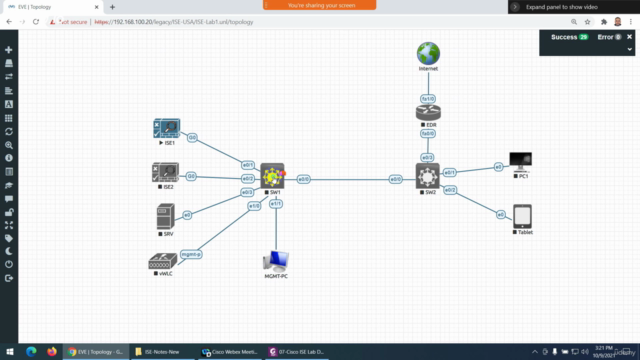
Task: Open ISE-Notes-New taskbar item
Action: pos(162,351)
